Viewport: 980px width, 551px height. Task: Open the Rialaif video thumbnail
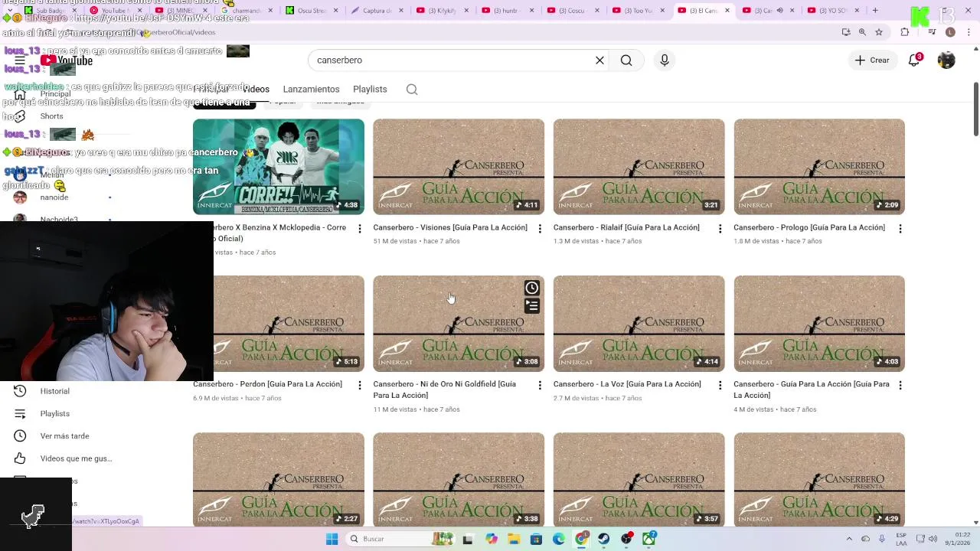click(639, 167)
